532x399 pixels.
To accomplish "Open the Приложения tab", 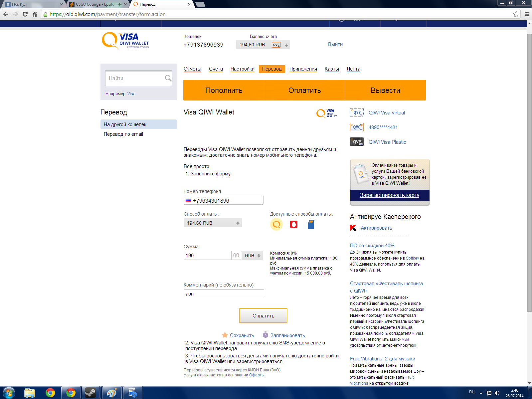I will click(303, 69).
